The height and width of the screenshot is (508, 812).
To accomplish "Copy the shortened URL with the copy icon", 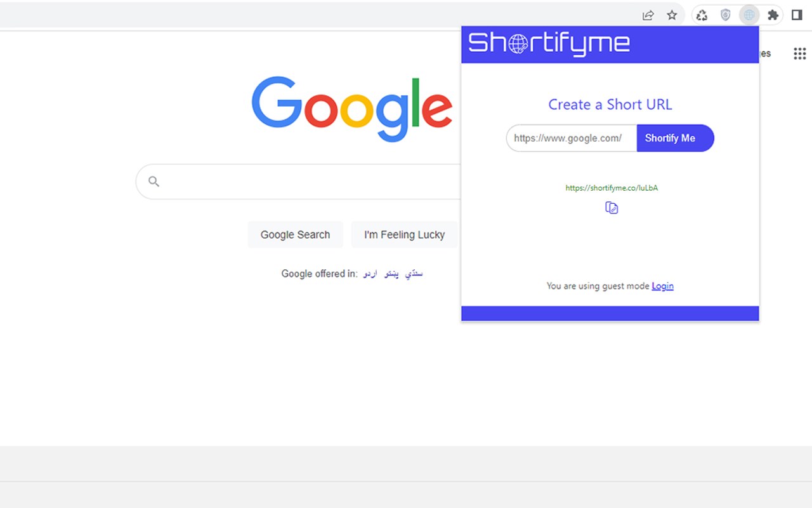I will [612, 208].
